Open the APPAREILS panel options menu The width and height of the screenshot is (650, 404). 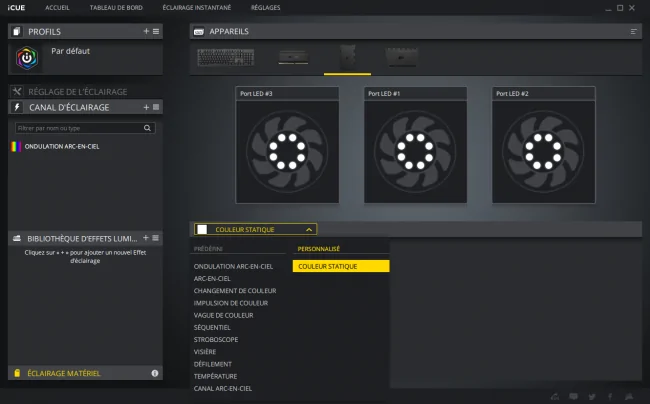[x=633, y=31]
